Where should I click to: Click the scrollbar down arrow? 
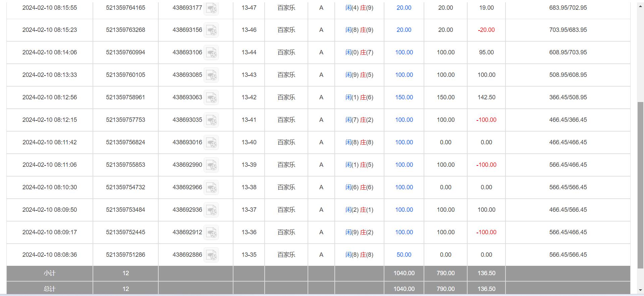(x=641, y=290)
